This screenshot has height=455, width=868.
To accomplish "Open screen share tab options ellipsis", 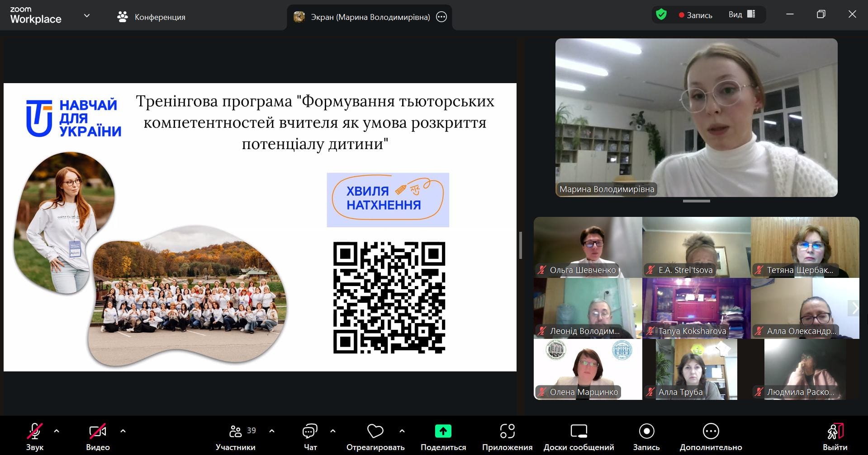I will 441,17.
